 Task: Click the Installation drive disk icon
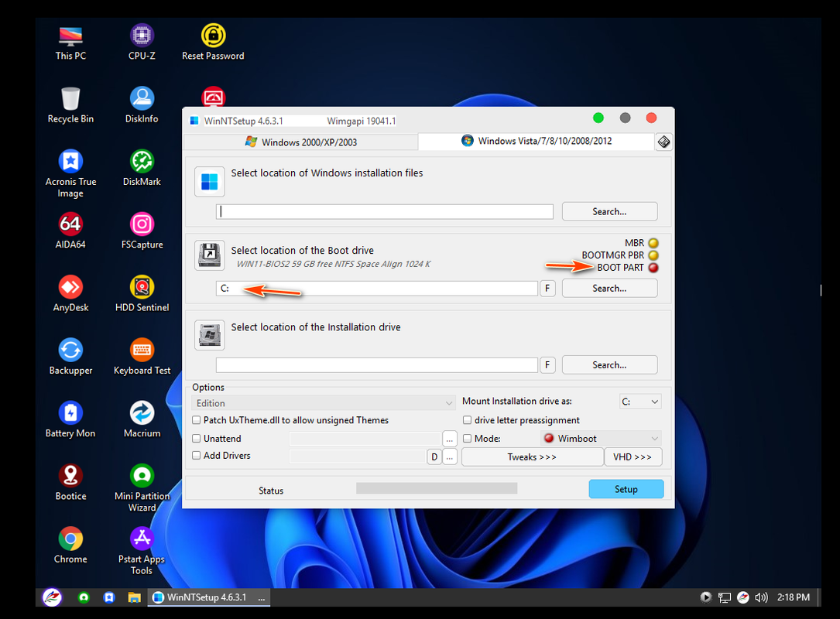coord(210,335)
